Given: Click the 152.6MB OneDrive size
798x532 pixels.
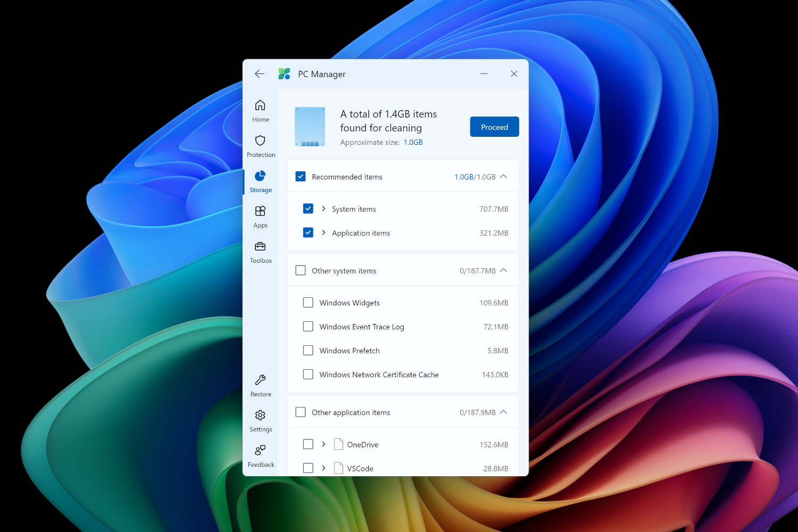Looking at the screenshot, I should pyautogui.click(x=494, y=445).
